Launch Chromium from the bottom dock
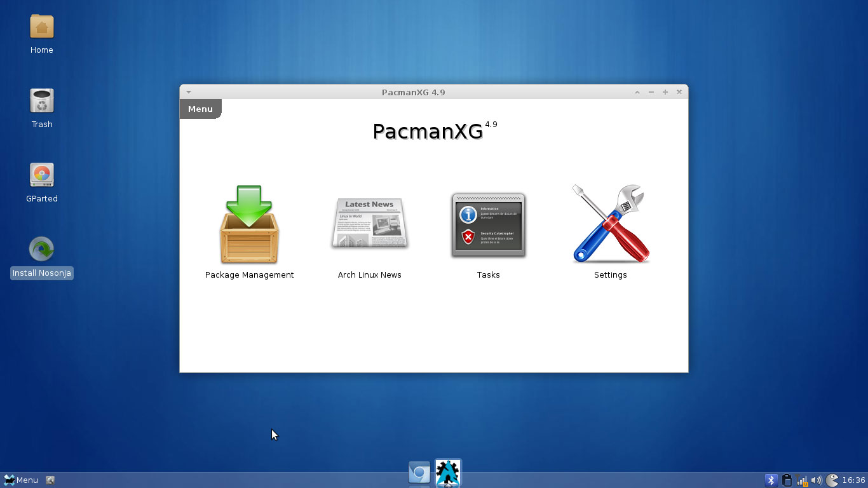The height and width of the screenshot is (488, 868). (419, 473)
